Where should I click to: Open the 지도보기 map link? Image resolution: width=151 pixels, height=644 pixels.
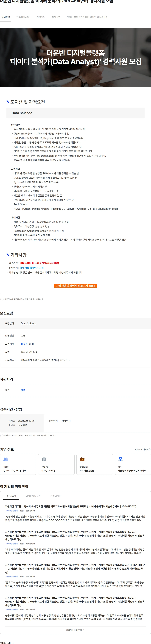(64, 360)
